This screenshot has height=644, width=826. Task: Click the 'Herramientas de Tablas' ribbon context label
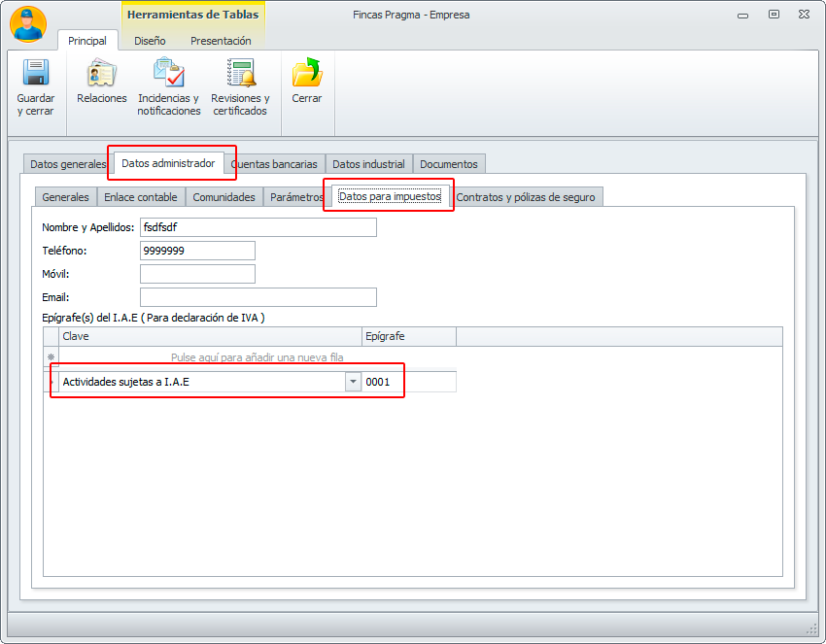coord(192,15)
